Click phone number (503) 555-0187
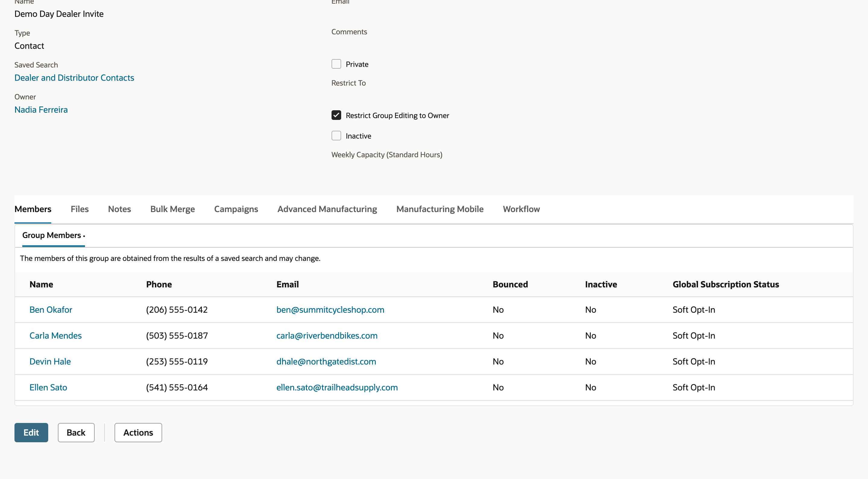The height and width of the screenshot is (479, 868). tap(177, 336)
